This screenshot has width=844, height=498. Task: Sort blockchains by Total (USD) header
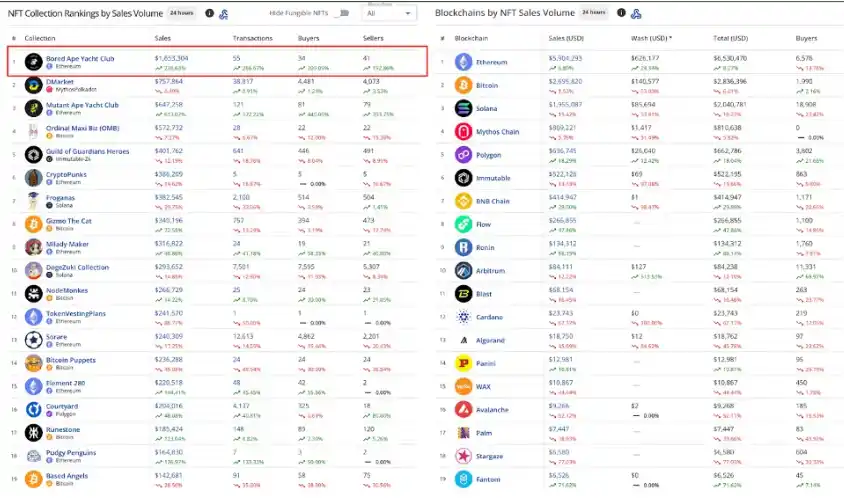730,38
